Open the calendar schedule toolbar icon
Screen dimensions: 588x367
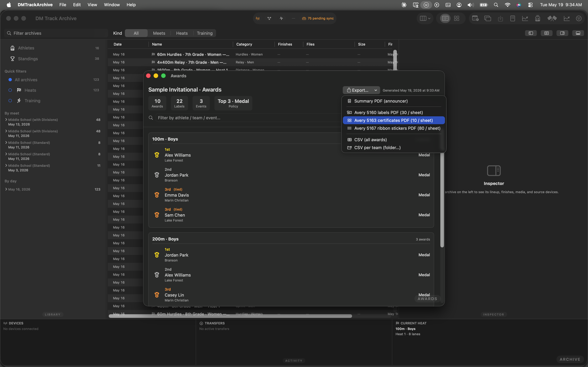coord(475,19)
